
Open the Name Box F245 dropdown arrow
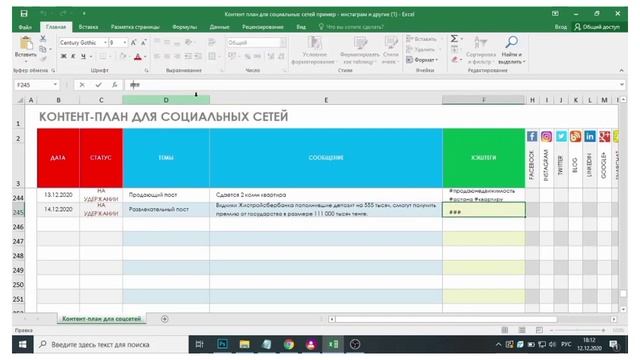(x=55, y=85)
